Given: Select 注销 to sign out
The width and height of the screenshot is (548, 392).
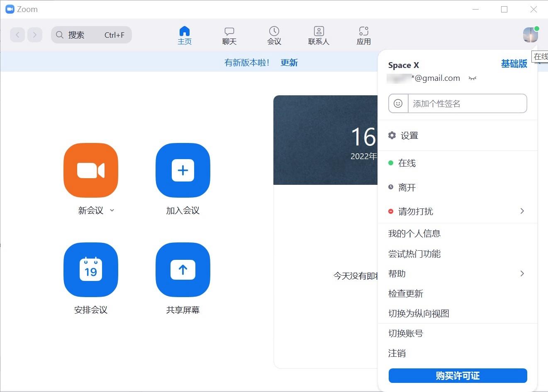Looking at the screenshot, I should click(x=397, y=353).
